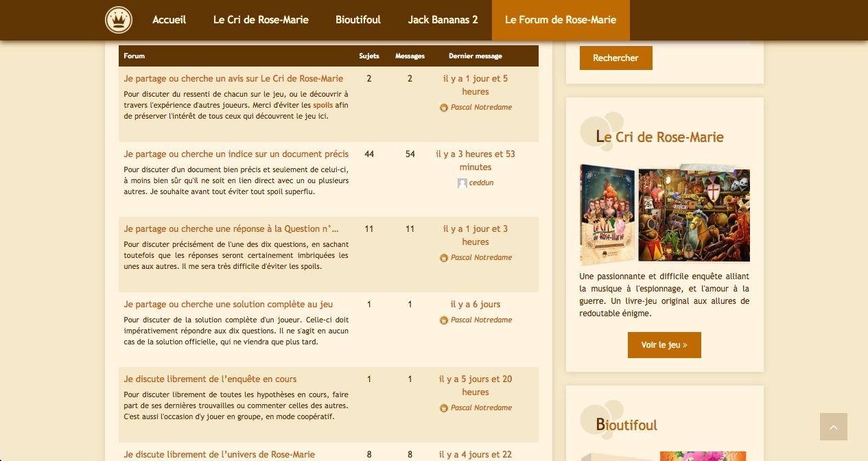Click the Le Cri de Rose-Marie game artwork image
868x461 pixels.
click(x=694, y=213)
